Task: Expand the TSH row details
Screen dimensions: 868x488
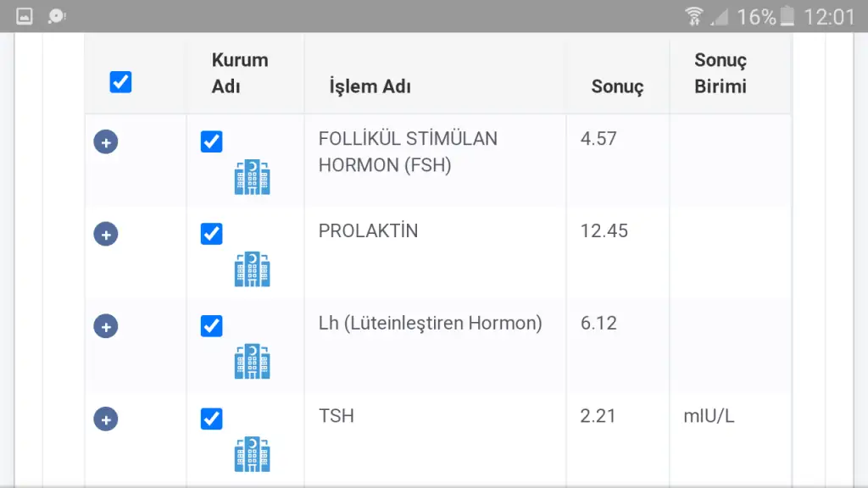Action: coord(106,419)
